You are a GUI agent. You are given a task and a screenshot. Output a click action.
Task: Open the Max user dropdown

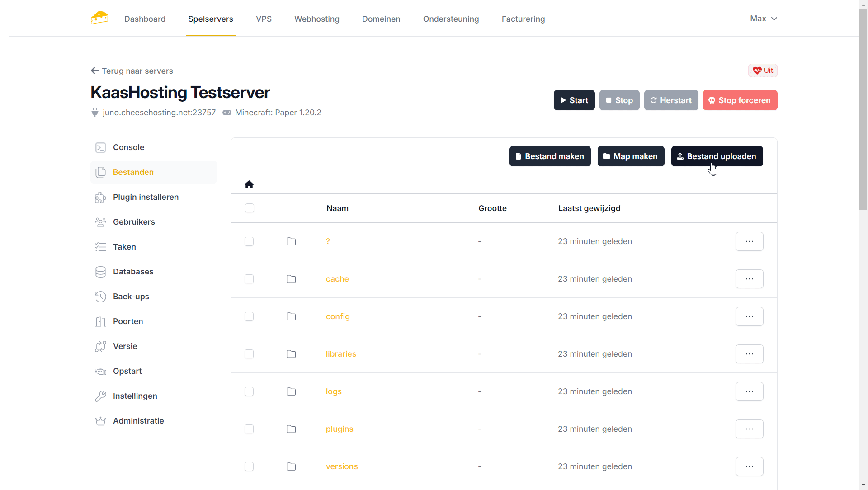click(763, 19)
